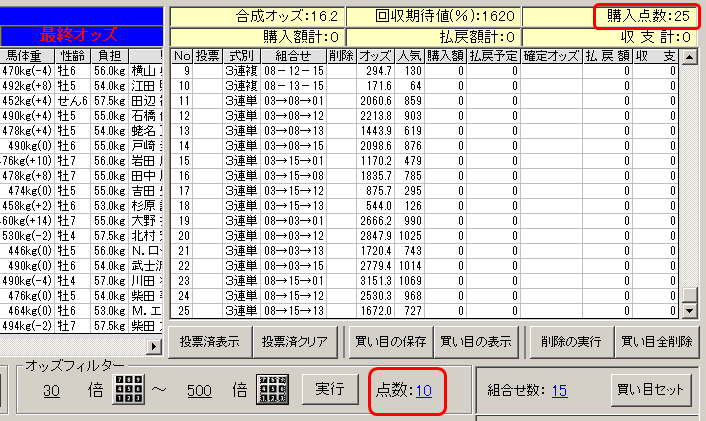This screenshot has height=421, width=706.
Task: Click popularity value 1025
Action: [410, 235]
